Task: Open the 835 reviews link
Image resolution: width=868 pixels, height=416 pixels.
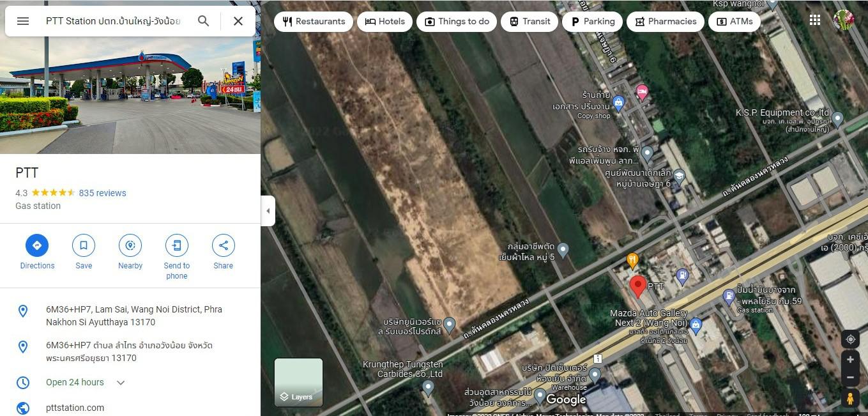Action: (102, 193)
